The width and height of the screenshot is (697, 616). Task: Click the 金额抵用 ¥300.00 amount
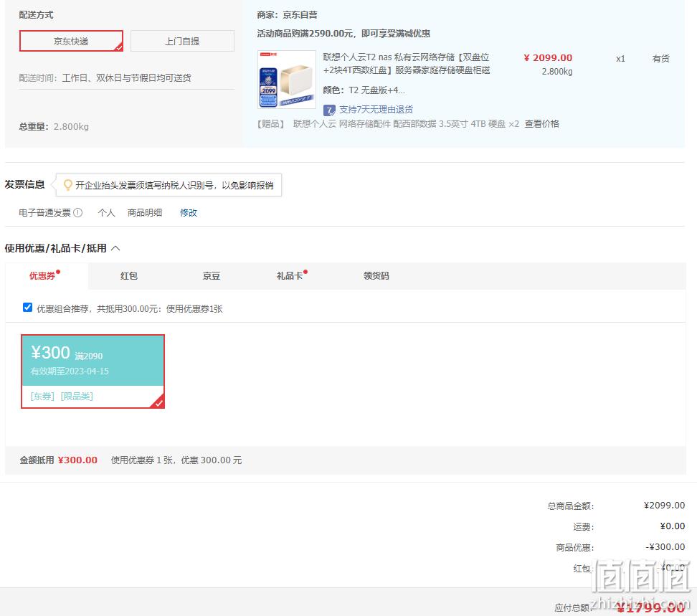(77, 460)
